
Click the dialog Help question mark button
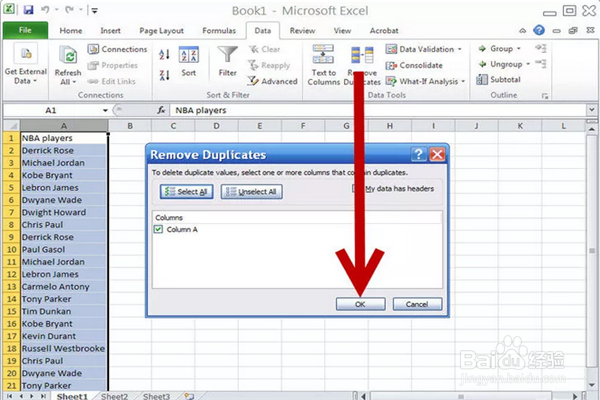(x=419, y=154)
